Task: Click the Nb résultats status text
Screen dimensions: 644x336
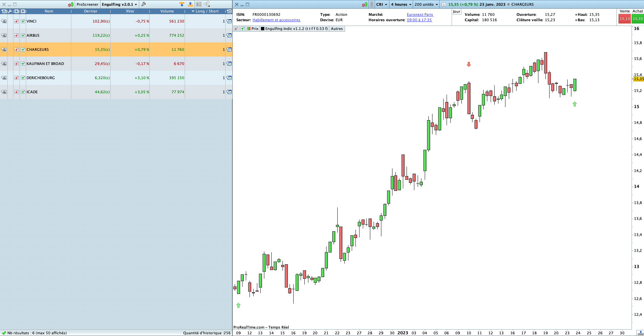Action: 37,333
